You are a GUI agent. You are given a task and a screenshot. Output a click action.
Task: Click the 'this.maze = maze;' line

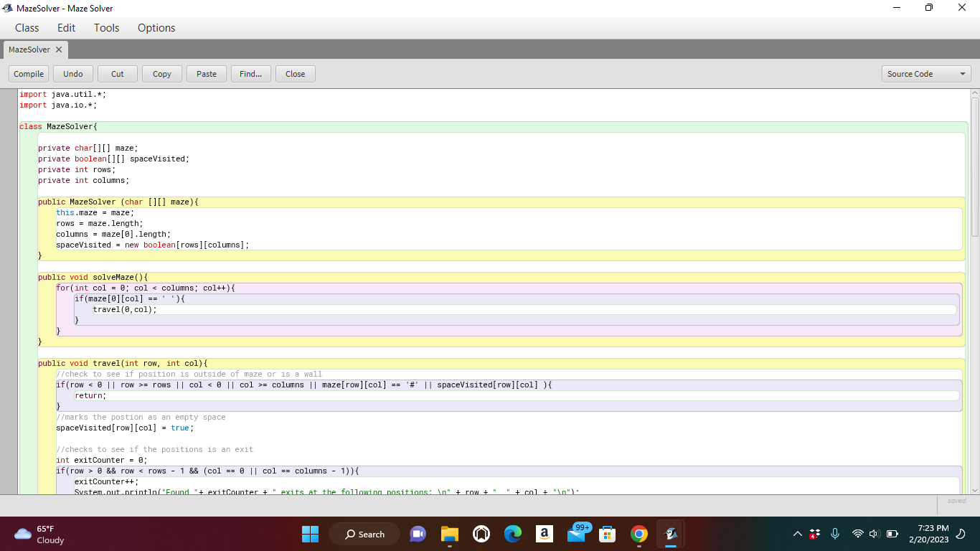click(x=95, y=212)
